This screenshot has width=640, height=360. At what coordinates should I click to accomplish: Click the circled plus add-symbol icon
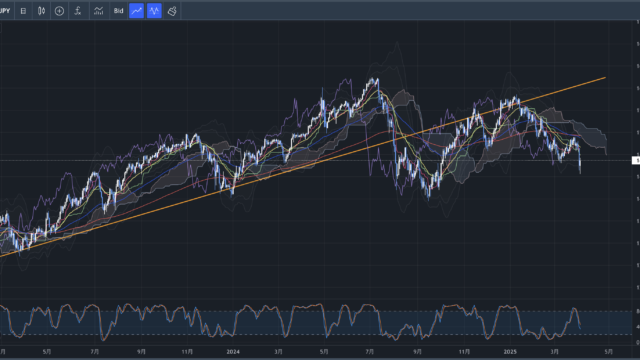click(59, 11)
